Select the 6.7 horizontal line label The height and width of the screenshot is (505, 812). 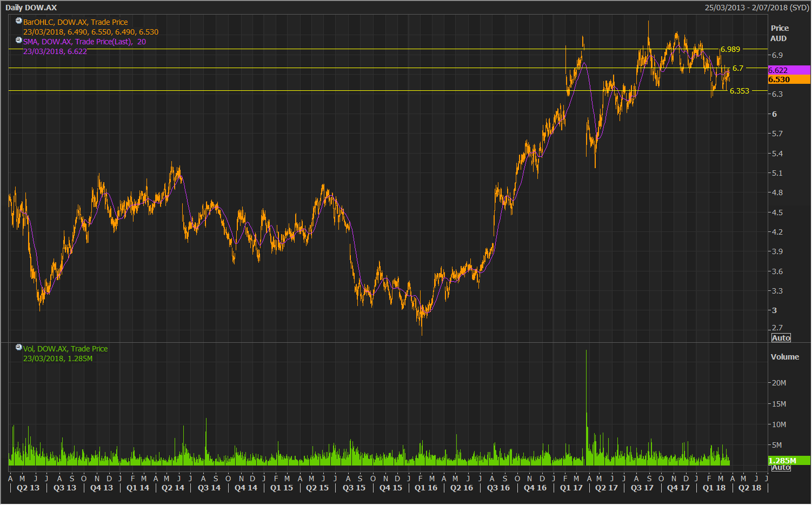pos(738,68)
